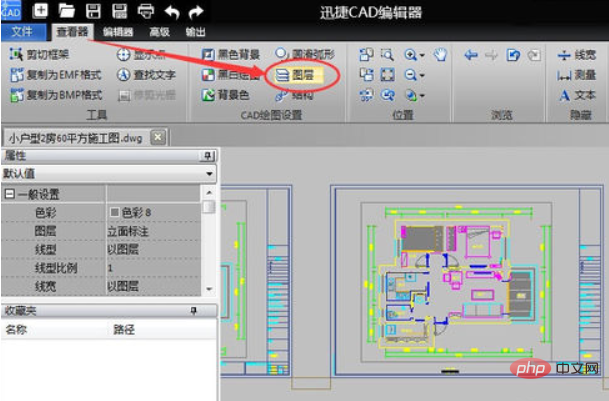Click the previous zoom view icon

[x=387, y=95]
